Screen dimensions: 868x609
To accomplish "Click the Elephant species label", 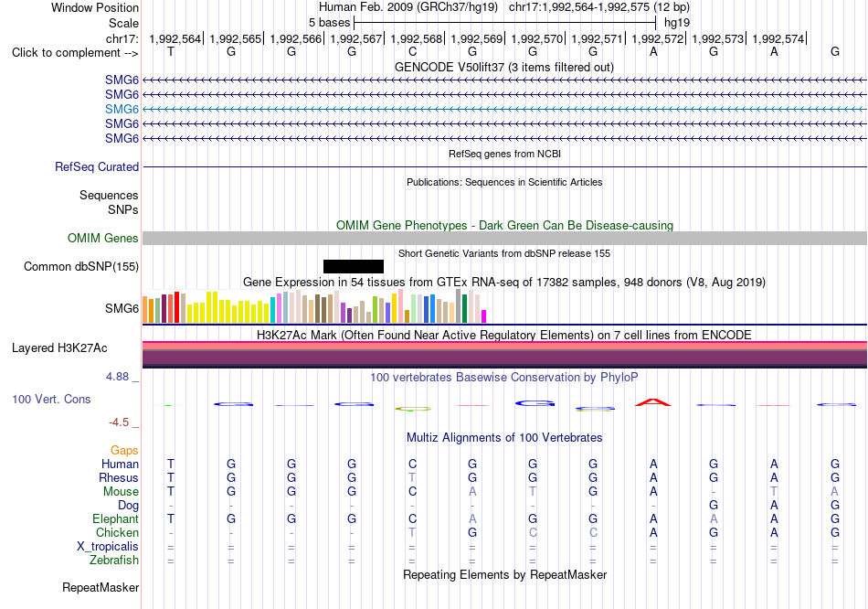I will click(x=115, y=519).
